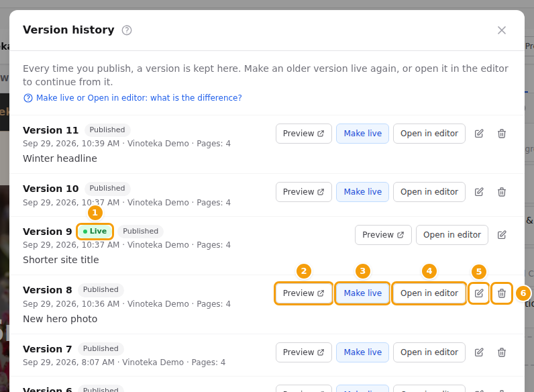Preview Version 10
The width and height of the screenshot is (534, 392).
click(303, 192)
